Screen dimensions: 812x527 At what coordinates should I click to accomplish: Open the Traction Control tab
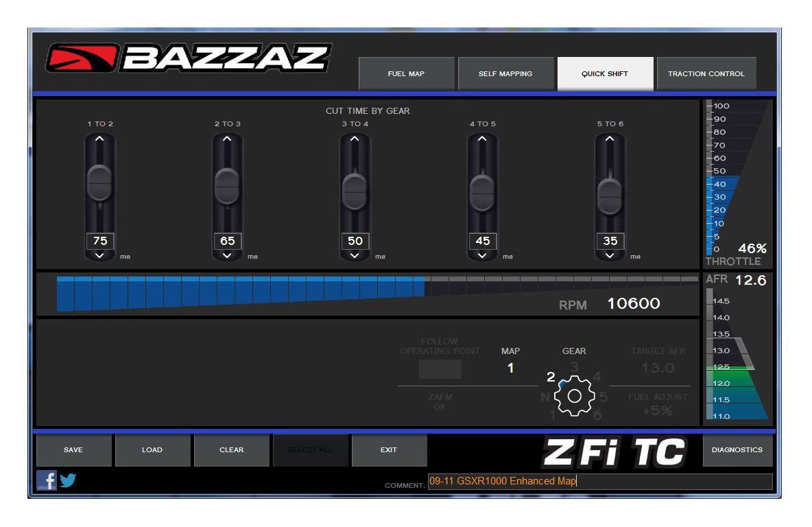[706, 73]
